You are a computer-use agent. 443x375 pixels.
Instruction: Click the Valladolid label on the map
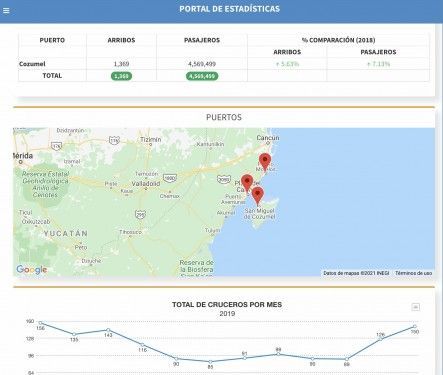pos(146,184)
